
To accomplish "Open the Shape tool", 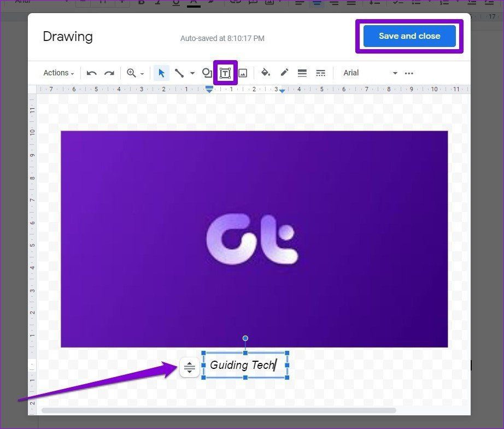I will [207, 73].
